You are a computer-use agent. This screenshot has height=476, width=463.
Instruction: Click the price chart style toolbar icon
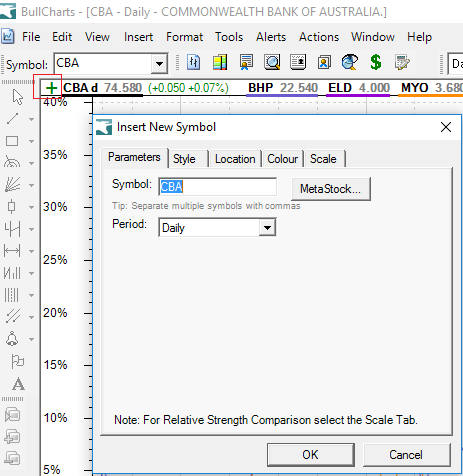click(194, 62)
